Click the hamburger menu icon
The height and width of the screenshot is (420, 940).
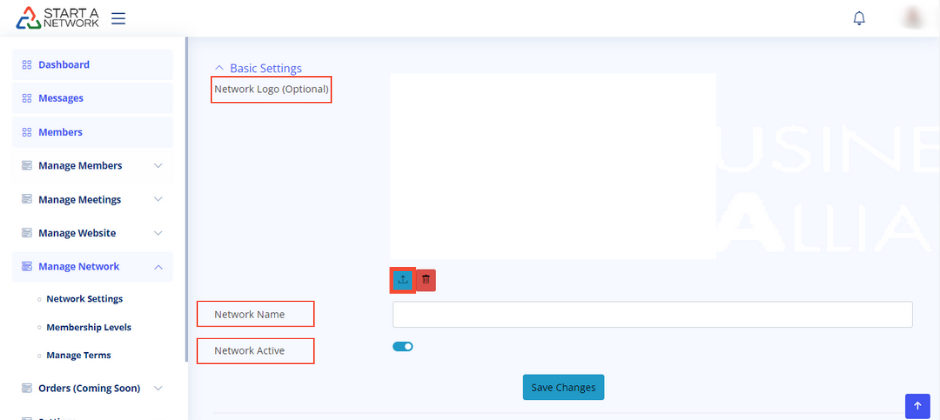click(x=118, y=18)
